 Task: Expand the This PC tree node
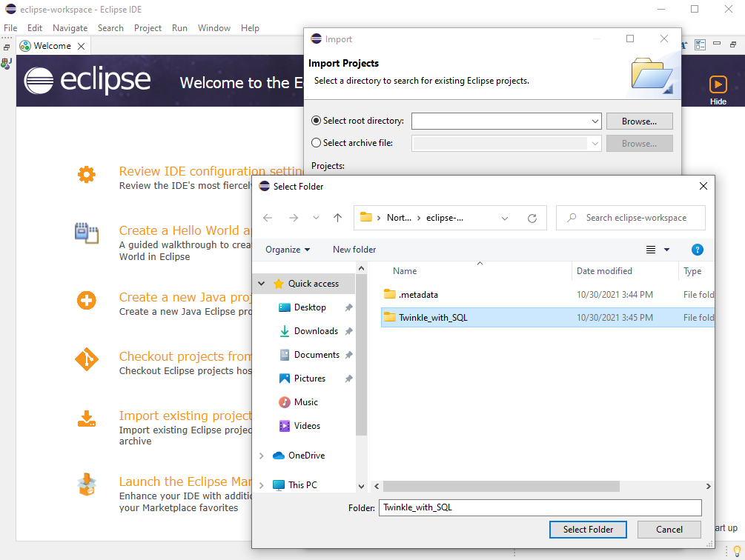click(262, 485)
